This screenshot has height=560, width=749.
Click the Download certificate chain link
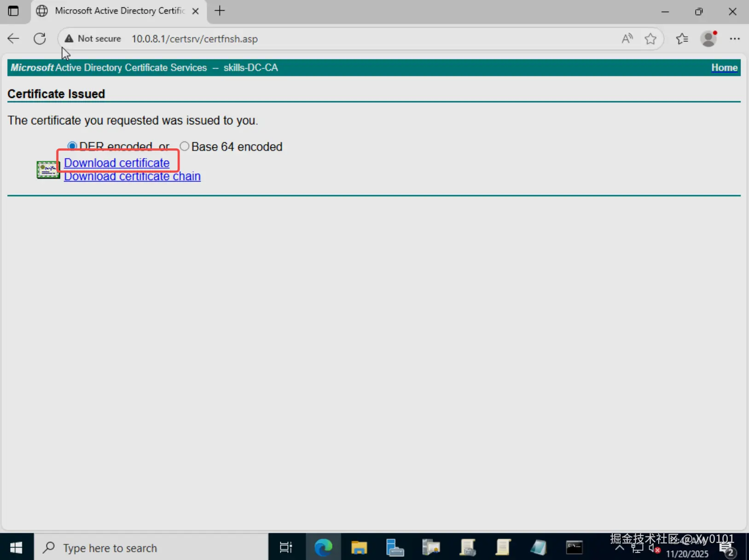point(132,176)
